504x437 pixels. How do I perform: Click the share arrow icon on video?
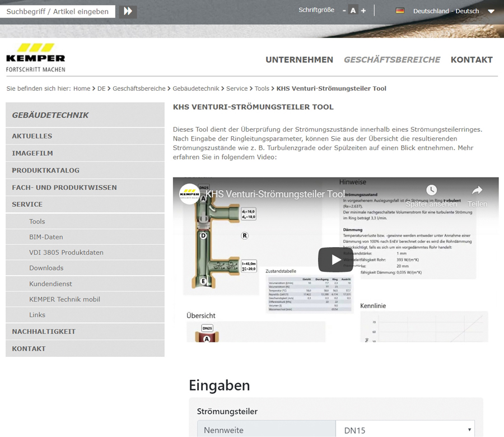(477, 190)
